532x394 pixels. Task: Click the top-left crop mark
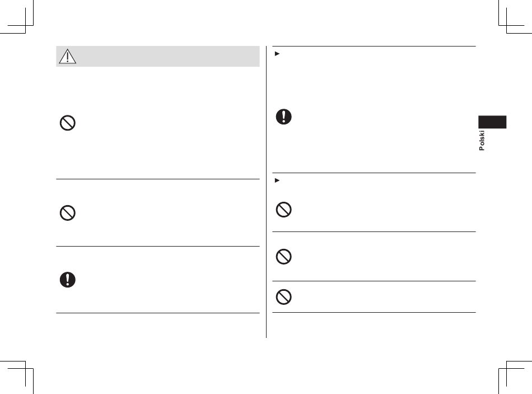pos(17,17)
